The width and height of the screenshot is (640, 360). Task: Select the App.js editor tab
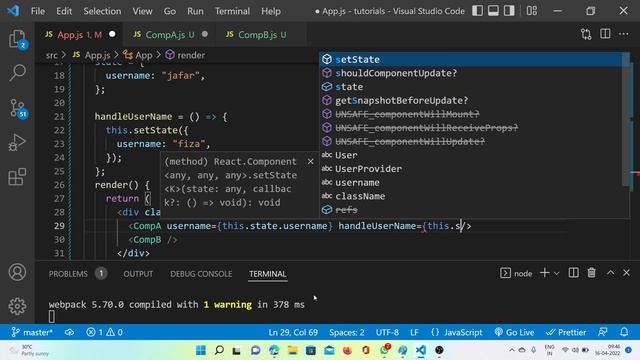pos(79,35)
